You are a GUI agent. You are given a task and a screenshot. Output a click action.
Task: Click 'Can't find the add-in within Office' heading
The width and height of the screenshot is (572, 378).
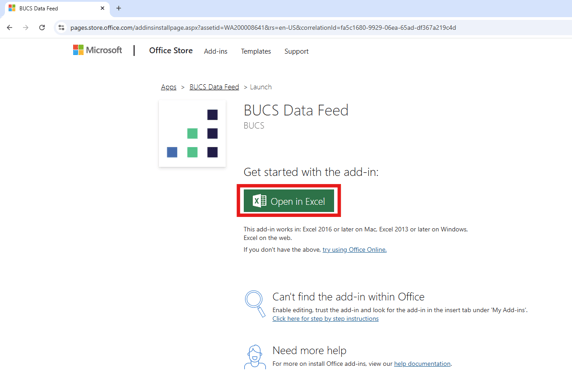[x=348, y=297]
